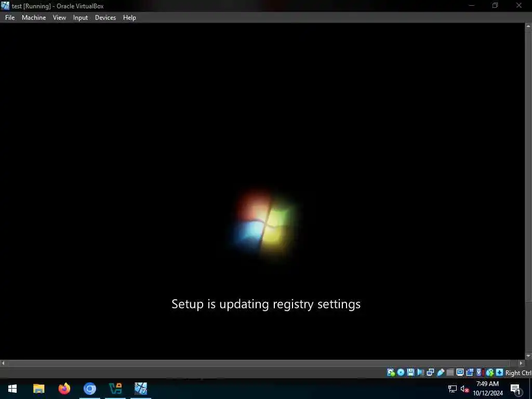The image size is (532, 399).
Task: Click the greyed shared folders icon
Action: (450, 373)
